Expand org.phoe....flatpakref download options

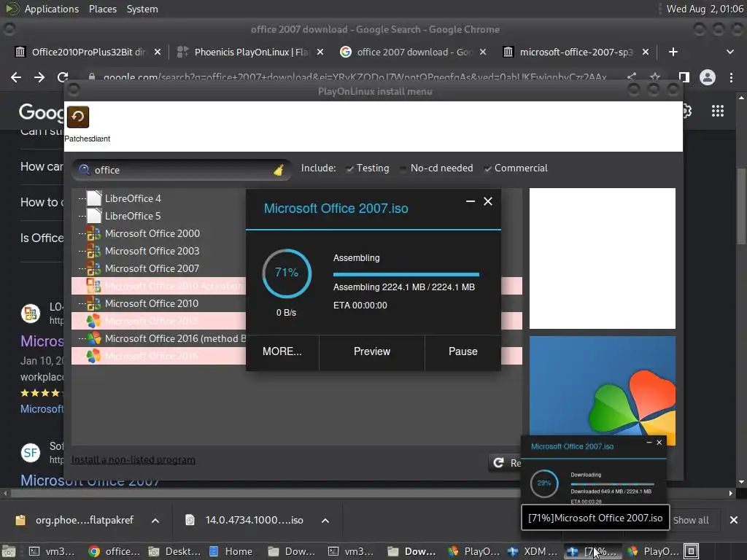pos(155,521)
